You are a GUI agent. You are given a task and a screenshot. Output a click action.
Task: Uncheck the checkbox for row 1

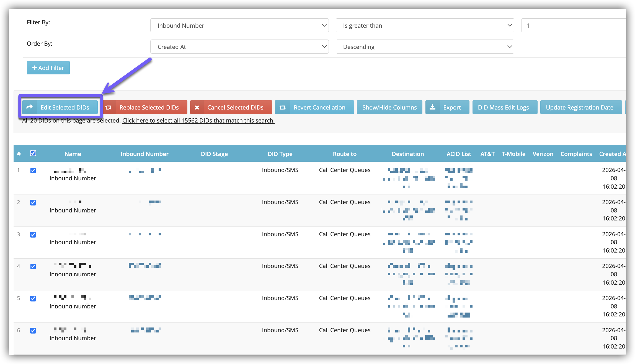coord(33,170)
